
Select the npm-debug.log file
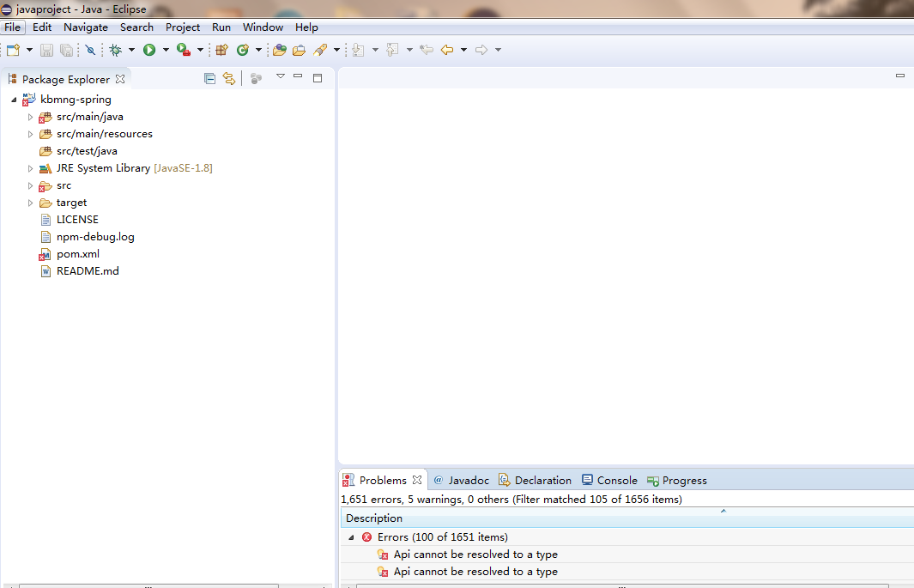(95, 237)
